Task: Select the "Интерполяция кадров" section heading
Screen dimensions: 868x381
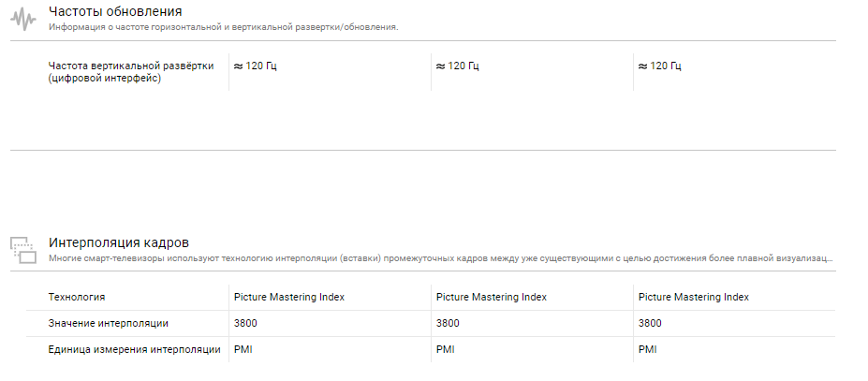Action: pos(118,242)
